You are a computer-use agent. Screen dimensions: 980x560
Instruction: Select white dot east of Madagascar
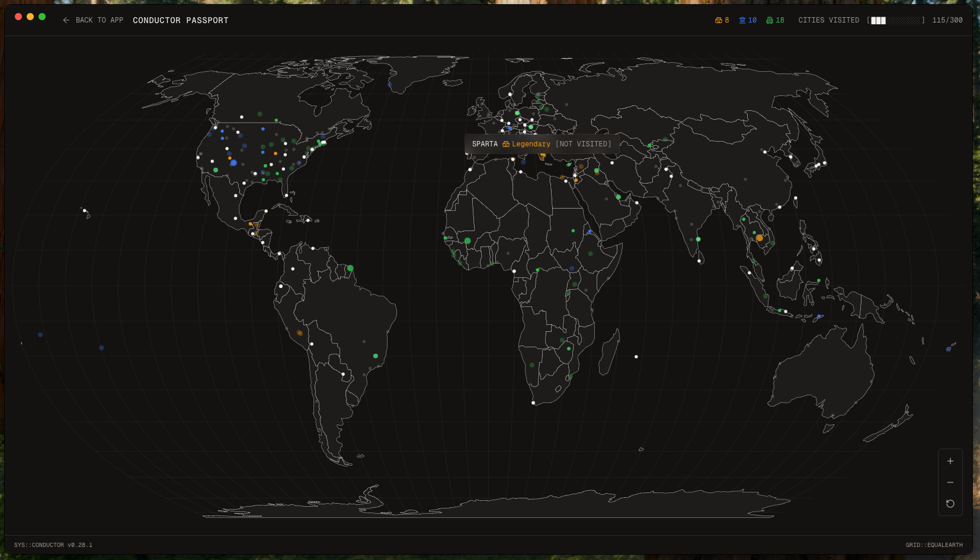pos(636,357)
